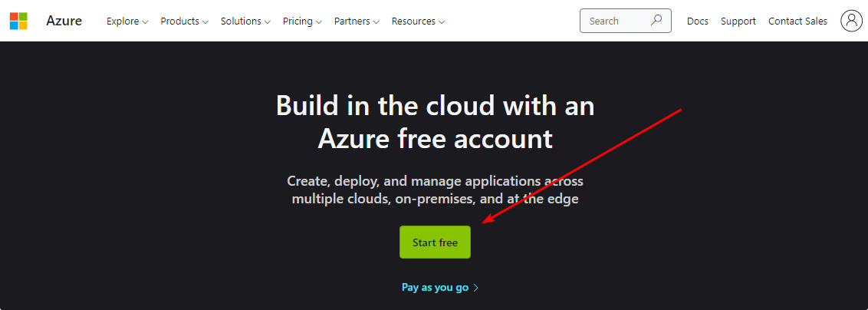
Task: Expand the Pricing dropdown chevron
Action: coord(318,22)
